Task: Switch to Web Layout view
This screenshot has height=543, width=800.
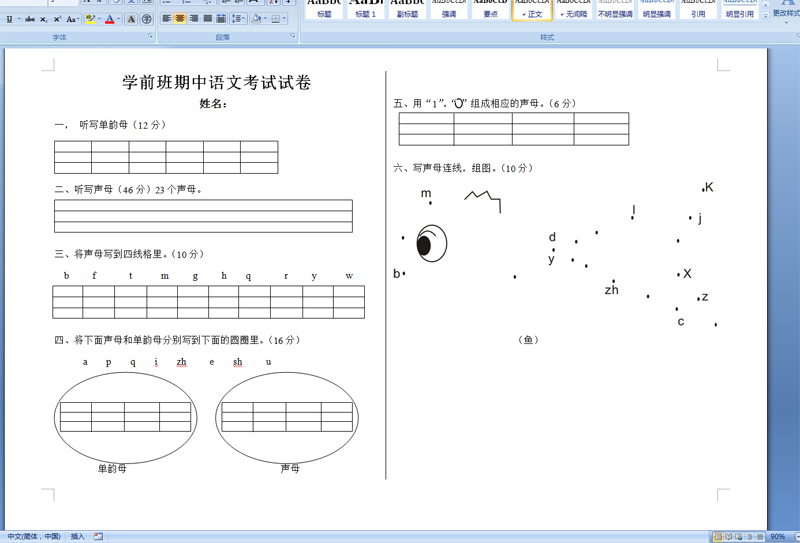Action: click(739, 536)
